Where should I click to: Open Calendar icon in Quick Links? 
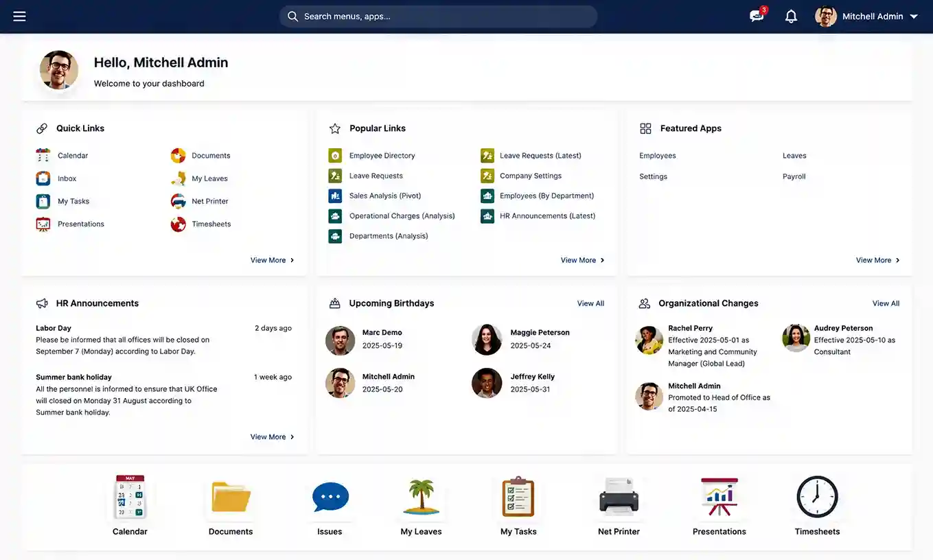point(43,156)
